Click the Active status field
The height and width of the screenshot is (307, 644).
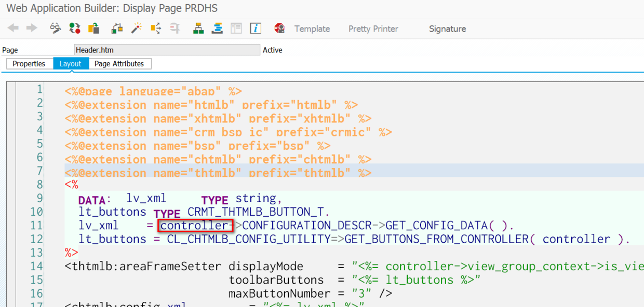click(x=273, y=50)
